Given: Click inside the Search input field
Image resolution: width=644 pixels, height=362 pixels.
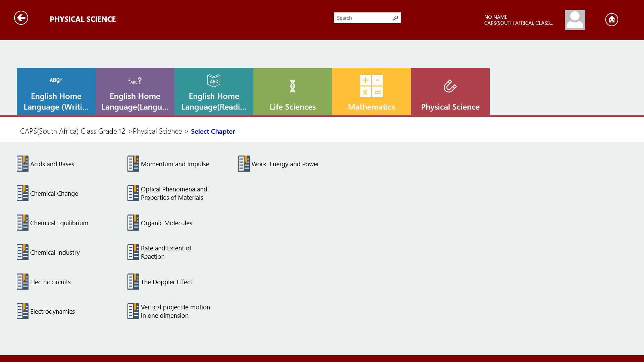Looking at the screenshot, I should (362, 18).
